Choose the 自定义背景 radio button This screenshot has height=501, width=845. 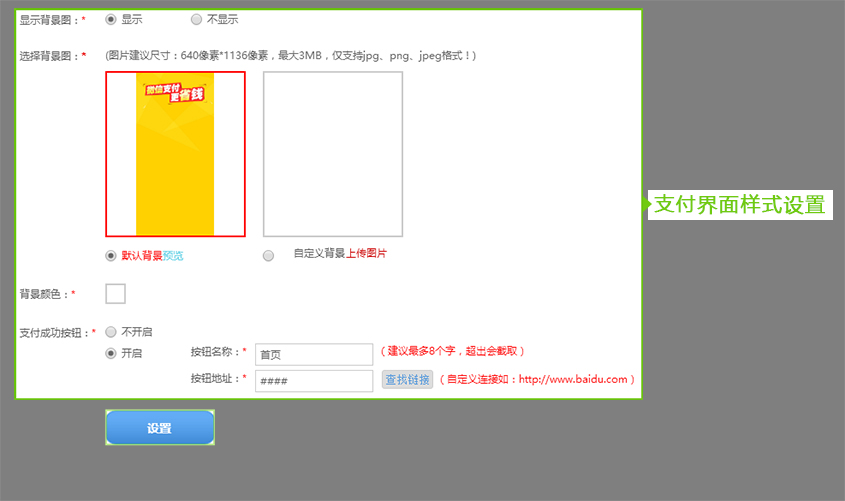[x=268, y=255]
